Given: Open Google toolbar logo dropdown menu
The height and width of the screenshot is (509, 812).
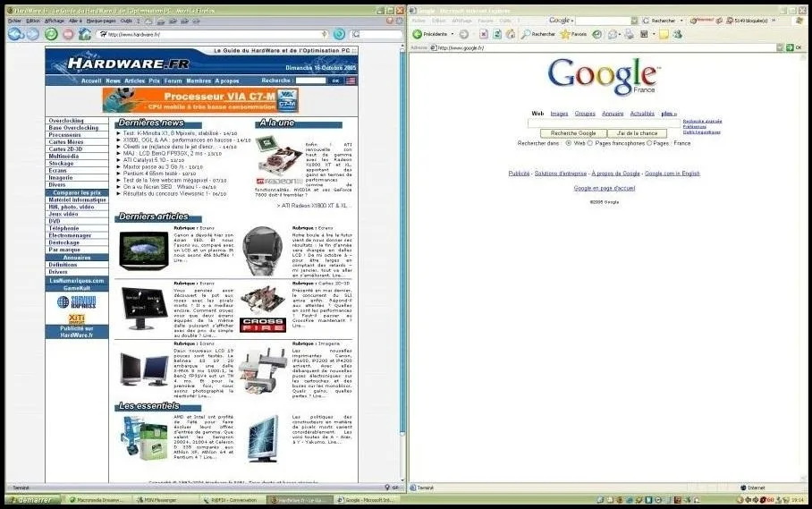Looking at the screenshot, I should [x=561, y=21].
